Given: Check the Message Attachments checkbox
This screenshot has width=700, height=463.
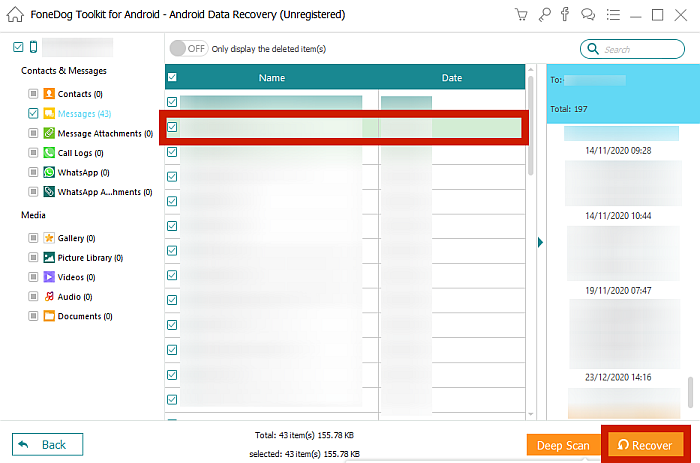Looking at the screenshot, I should click(x=33, y=133).
